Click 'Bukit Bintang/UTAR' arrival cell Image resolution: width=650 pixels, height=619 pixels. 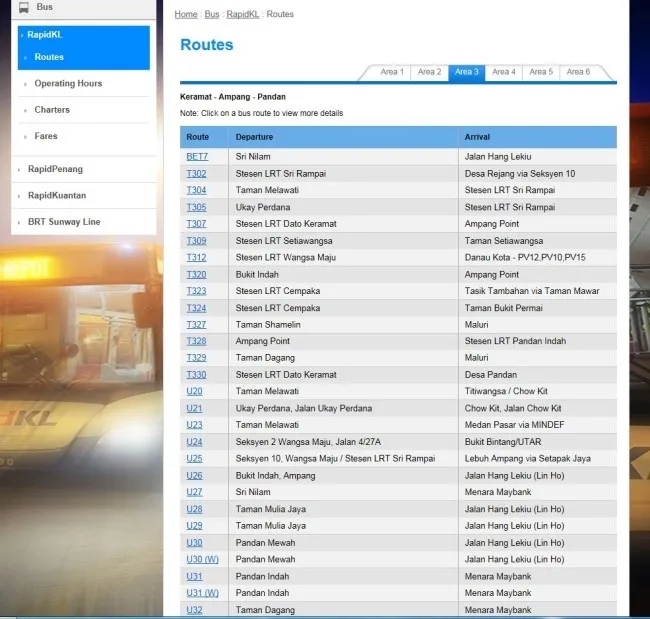[x=503, y=442]
